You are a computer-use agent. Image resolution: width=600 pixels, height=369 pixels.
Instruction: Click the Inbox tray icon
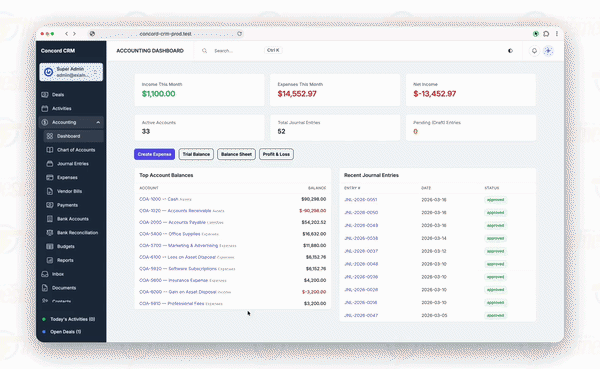(x=45, y=274)
